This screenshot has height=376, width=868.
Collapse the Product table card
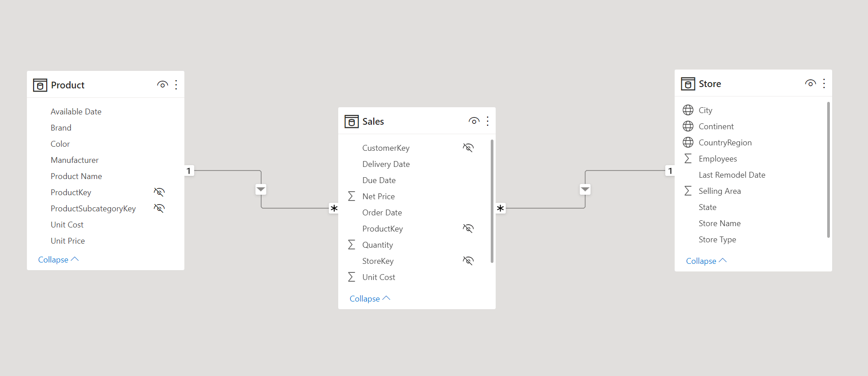[x=58, y=260]
